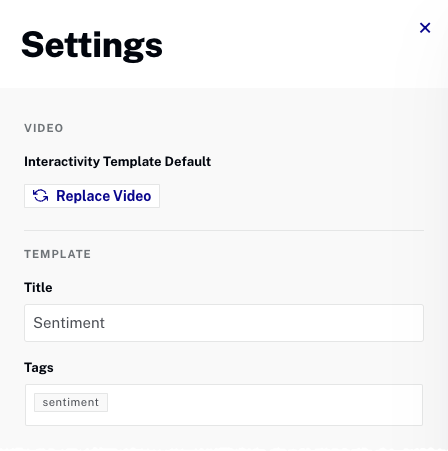Focus the Title field containing Sentiment

(224, 323)
